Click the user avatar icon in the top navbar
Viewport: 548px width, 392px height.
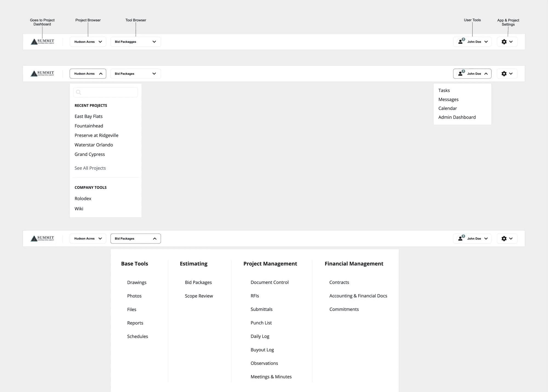click(x=461, y=42)
